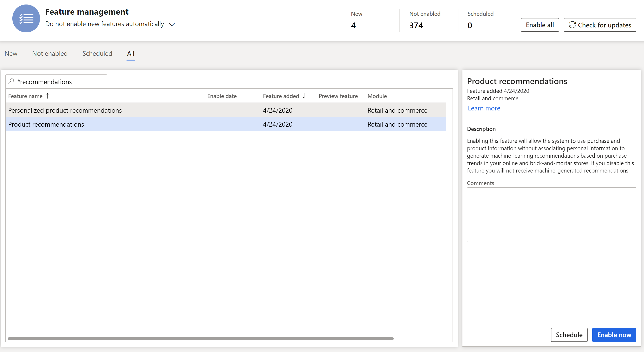Click the feature name sort ascending icon
The image size is (644, 352).
[x=48, y=95]
